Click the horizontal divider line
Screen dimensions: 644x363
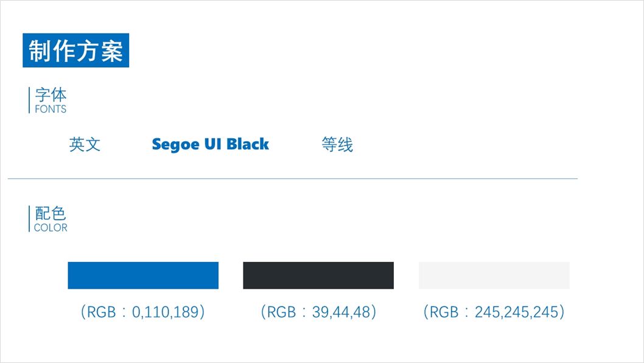pyautogui.click(x=292, y=179)
